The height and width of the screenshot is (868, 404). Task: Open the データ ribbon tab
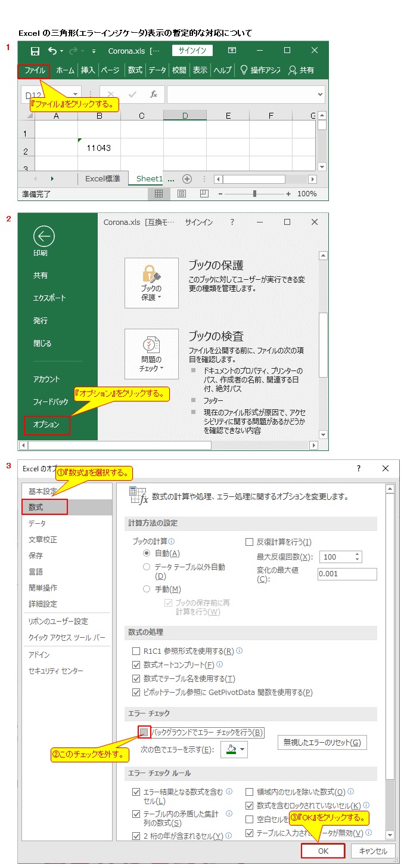(157, 70)
